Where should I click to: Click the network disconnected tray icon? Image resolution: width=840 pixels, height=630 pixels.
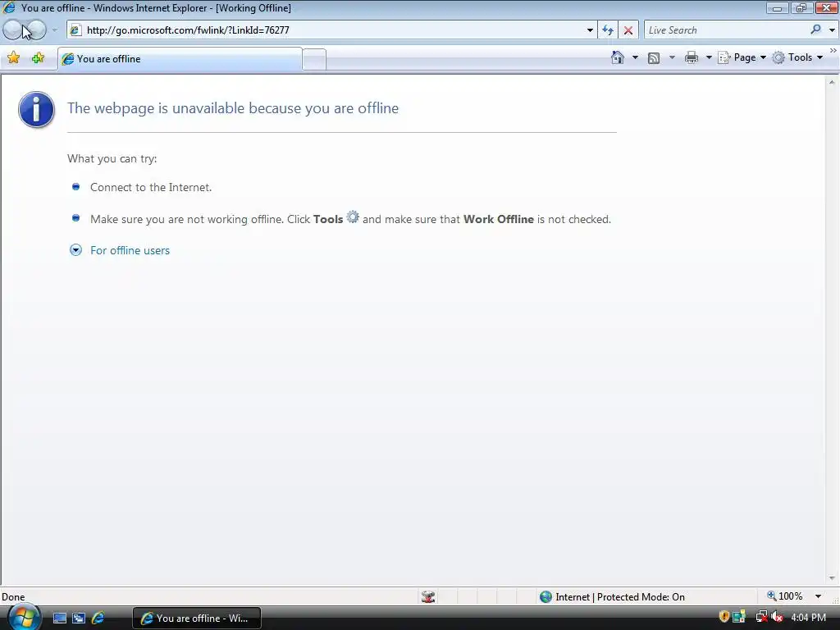tap(761, 617)
